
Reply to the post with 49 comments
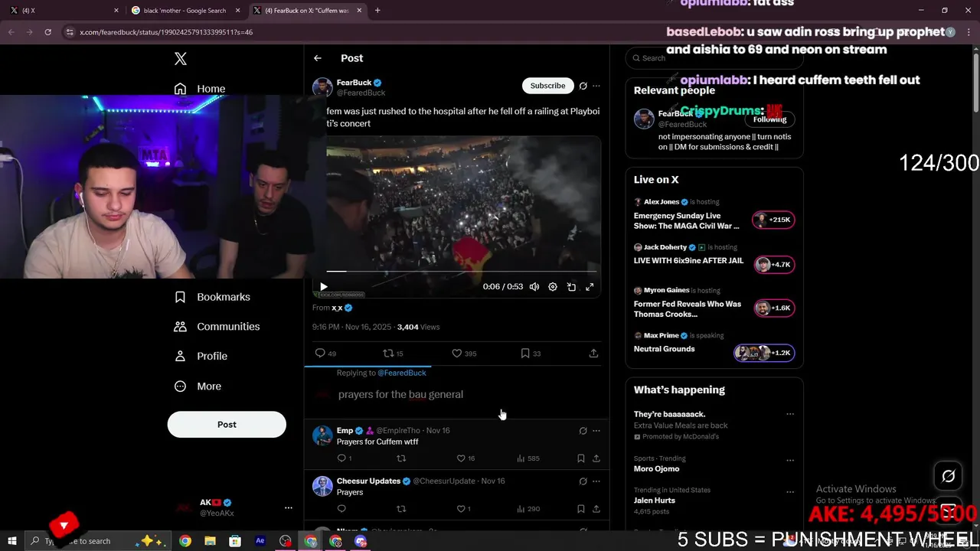pyautogui.click(x=325, y=354)
